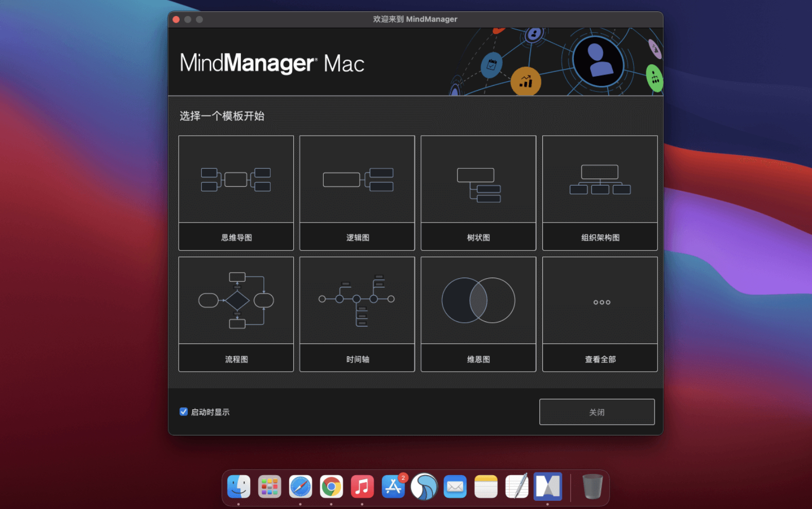Launch Google Chrome from the Dock
812x509 pixels.
point(331,486)
